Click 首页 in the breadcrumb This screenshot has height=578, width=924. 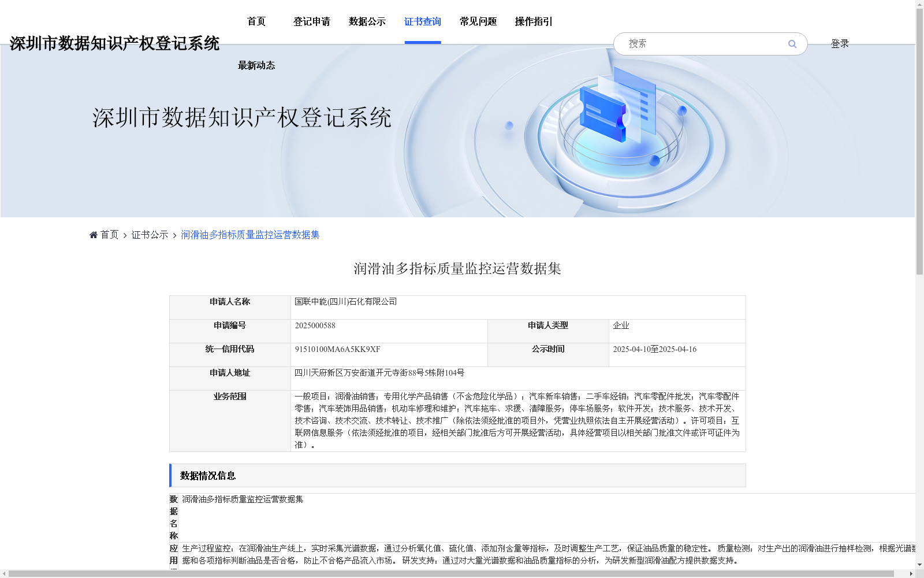pos(109,235)
